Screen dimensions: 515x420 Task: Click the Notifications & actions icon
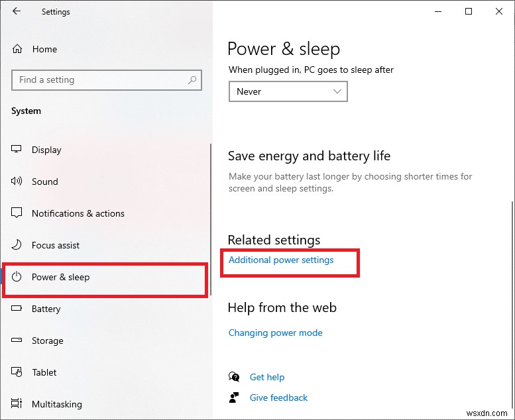[17, 213]
